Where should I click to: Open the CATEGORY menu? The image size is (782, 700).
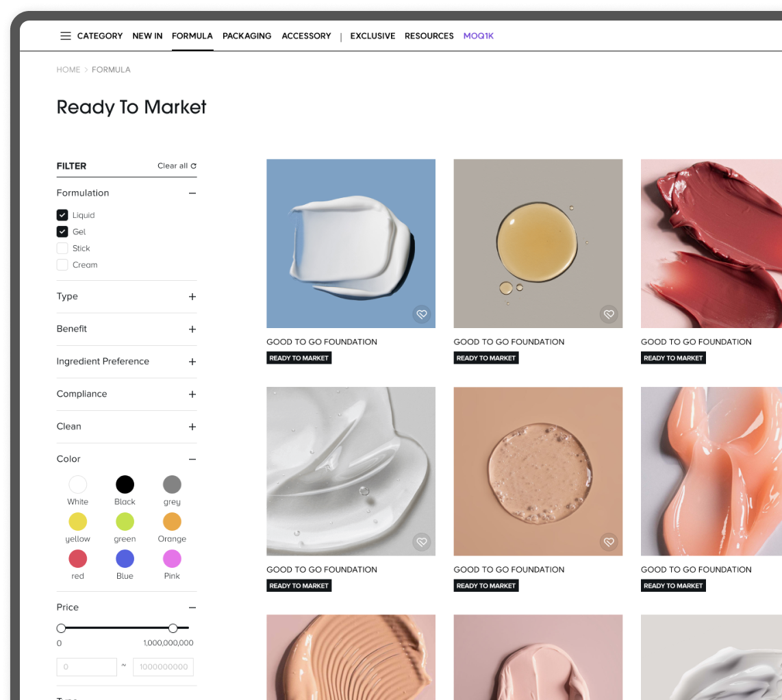[100, 36]
